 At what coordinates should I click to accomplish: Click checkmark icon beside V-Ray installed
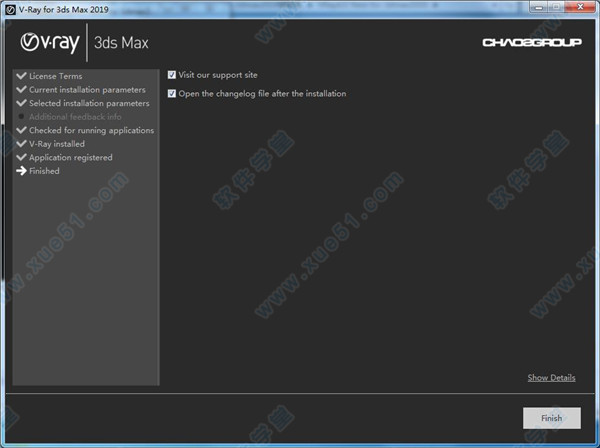pos(21,143)
